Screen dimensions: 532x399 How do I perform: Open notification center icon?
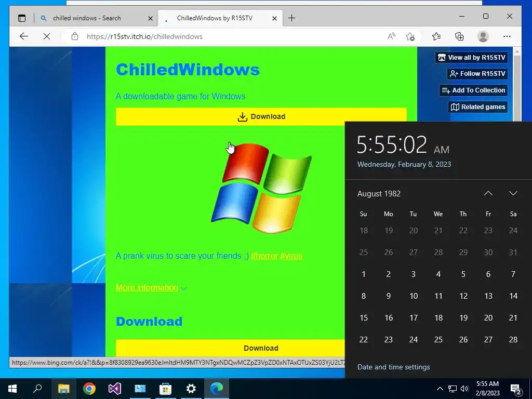[x=516, y=389]
